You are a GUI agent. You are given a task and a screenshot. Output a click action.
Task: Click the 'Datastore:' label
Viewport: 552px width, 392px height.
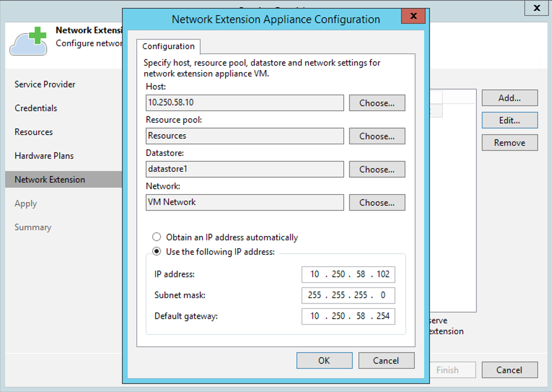pyautogui.click(x=165, y=153)
